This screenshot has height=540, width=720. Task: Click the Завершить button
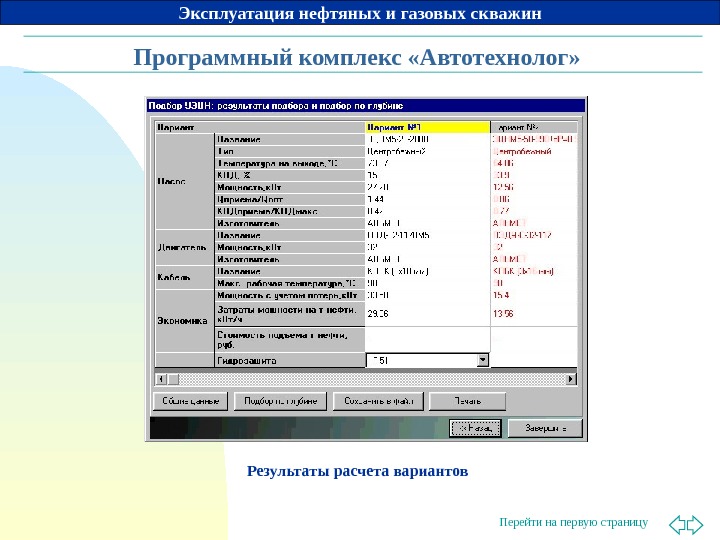[545, 428]
